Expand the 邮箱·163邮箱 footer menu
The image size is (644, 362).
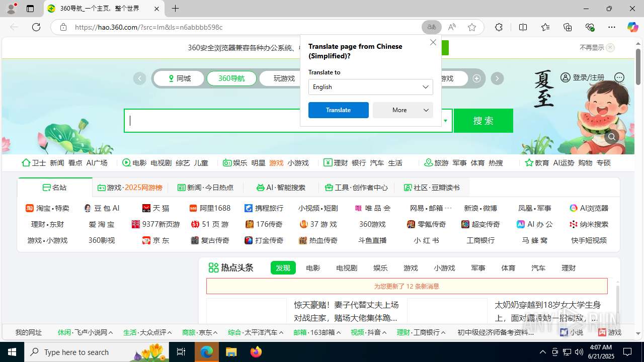click(317, 332)
